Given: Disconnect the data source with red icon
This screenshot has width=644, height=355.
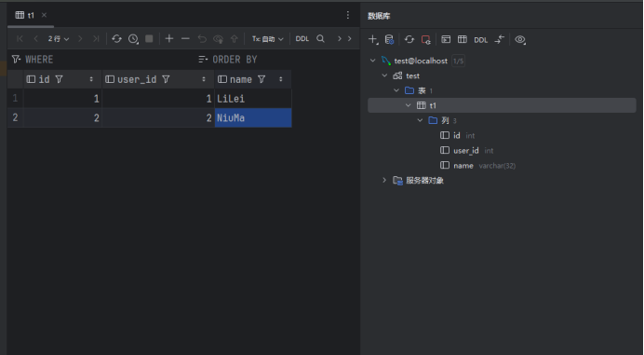Looking at the screenshot, I should click(x=426, y=39).
